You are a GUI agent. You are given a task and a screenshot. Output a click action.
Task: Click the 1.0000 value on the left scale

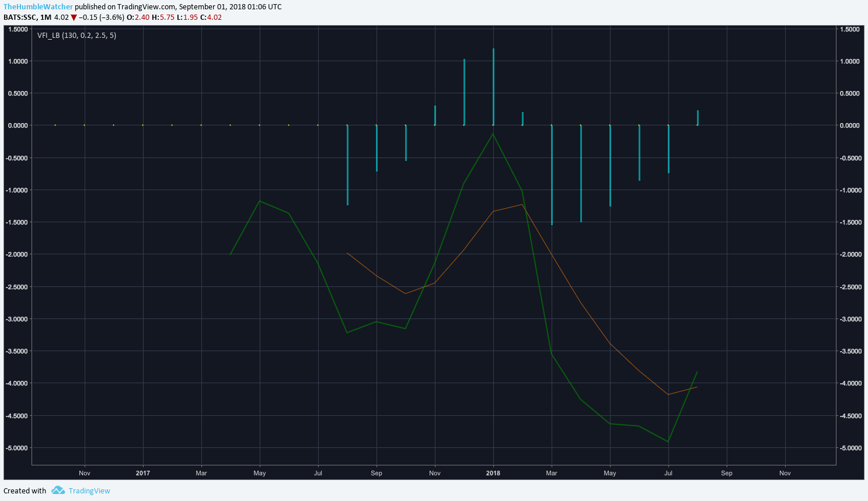[19, 61]
